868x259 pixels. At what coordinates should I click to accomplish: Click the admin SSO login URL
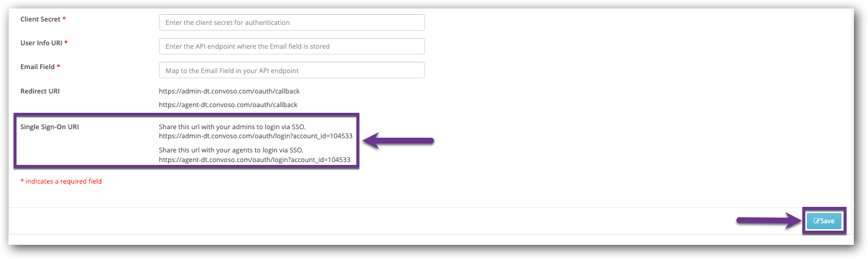coord(256,136)
